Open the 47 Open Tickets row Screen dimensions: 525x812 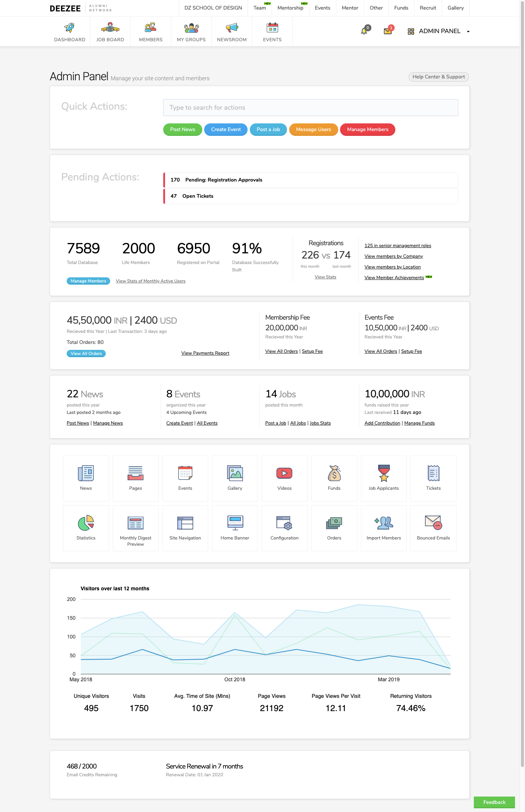pos(311,196)
